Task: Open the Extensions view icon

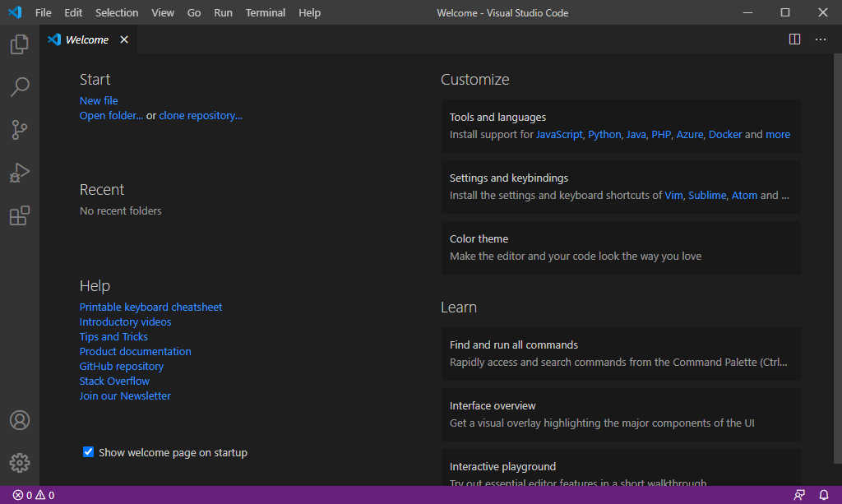Action: [20, 215]
